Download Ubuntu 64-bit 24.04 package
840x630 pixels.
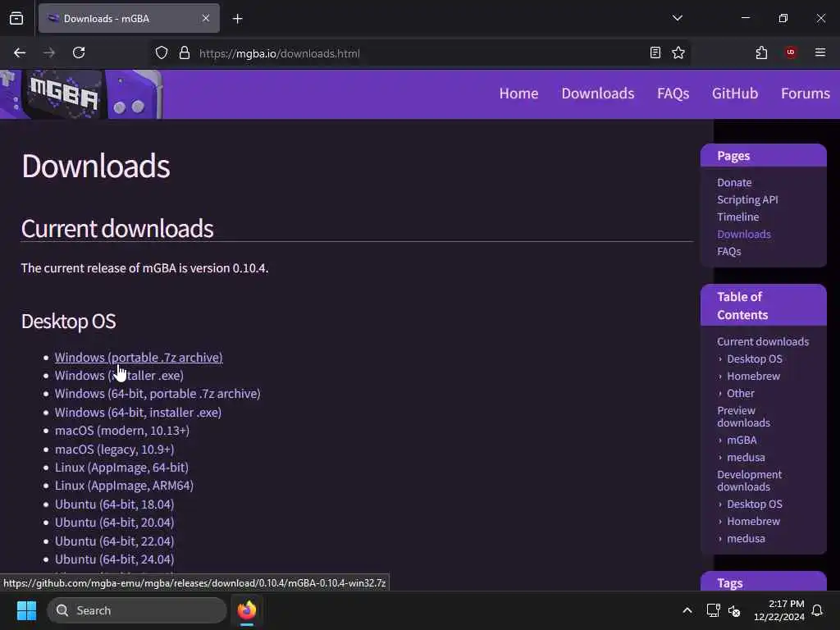pos(114,559)
